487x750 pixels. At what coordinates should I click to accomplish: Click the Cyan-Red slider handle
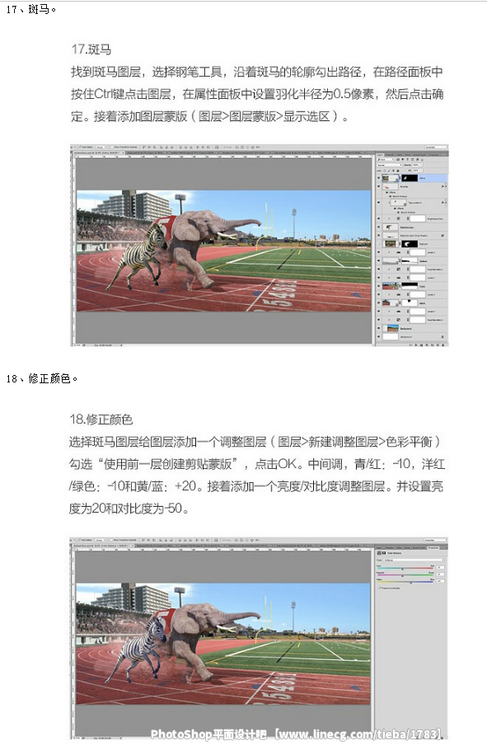[x=402, y=569]
